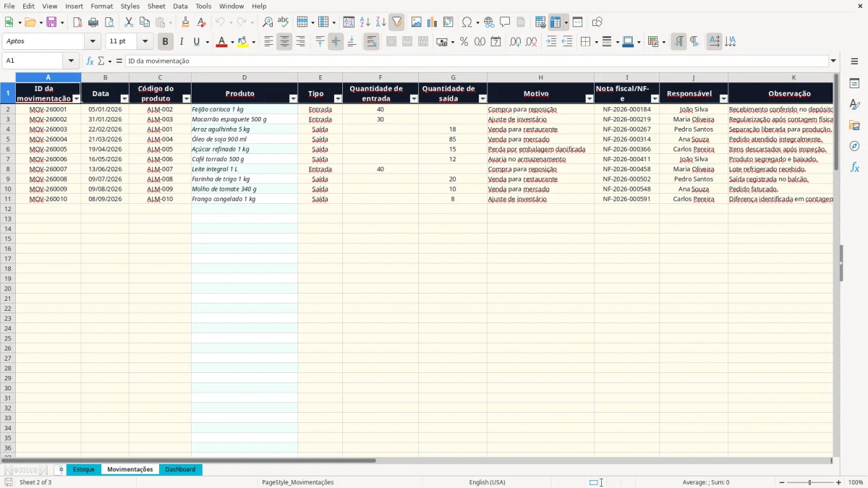Save the document with the Save icon
This screenshot has width=868, height=488.
51,22
